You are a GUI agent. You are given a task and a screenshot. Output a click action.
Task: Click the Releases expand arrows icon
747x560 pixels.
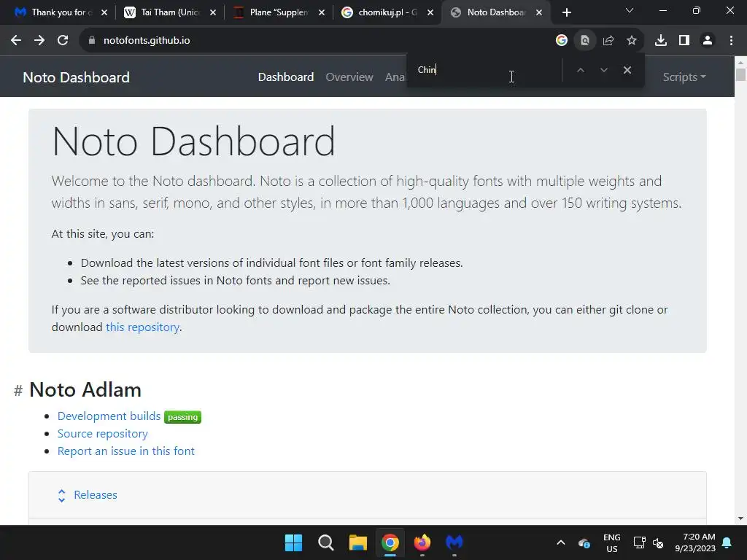pyautogui.click(x=61, y=496)
